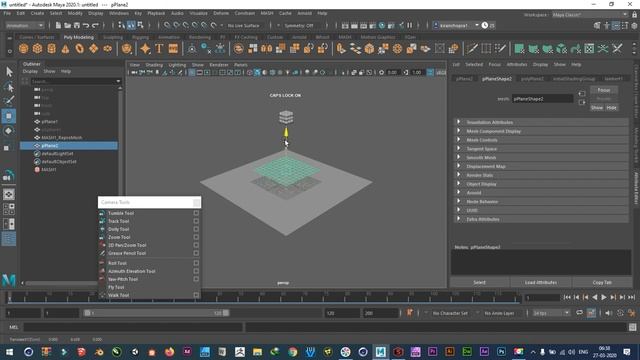Open Grease Pencil Tool option box
Image resolution: width=640 pixels, height=360 pixels.
[x=196, y=253]
